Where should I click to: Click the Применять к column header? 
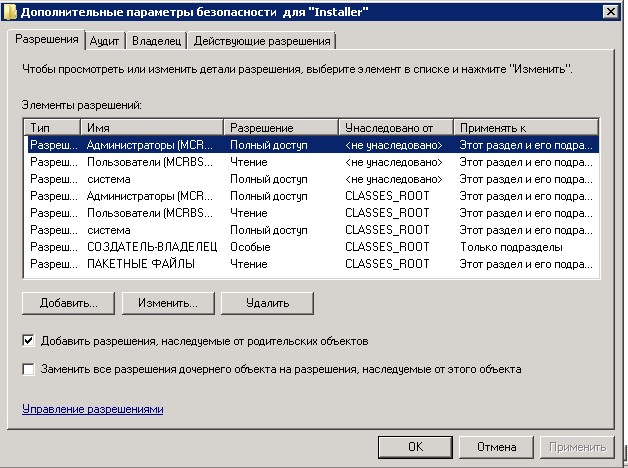(x=525, y=128)
